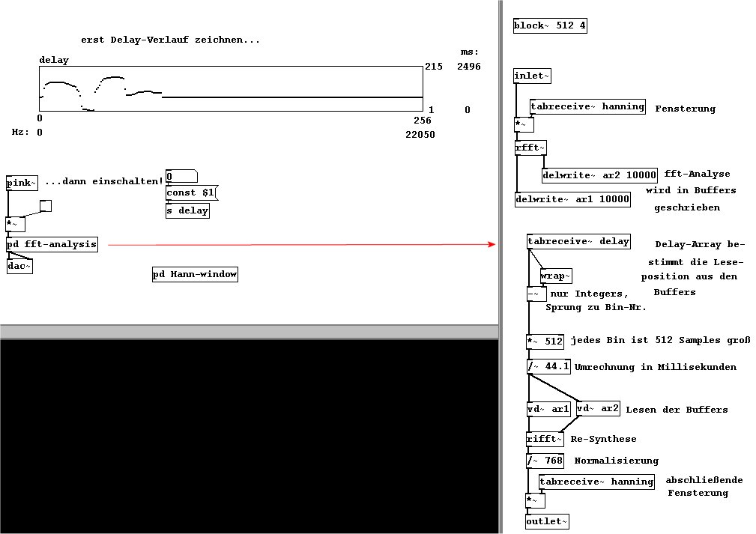This screenshot has width=756, height=534.
Task: Click the 'tabreceive~ delay' object
Action: pyautogui.click(x=578, y=241)
